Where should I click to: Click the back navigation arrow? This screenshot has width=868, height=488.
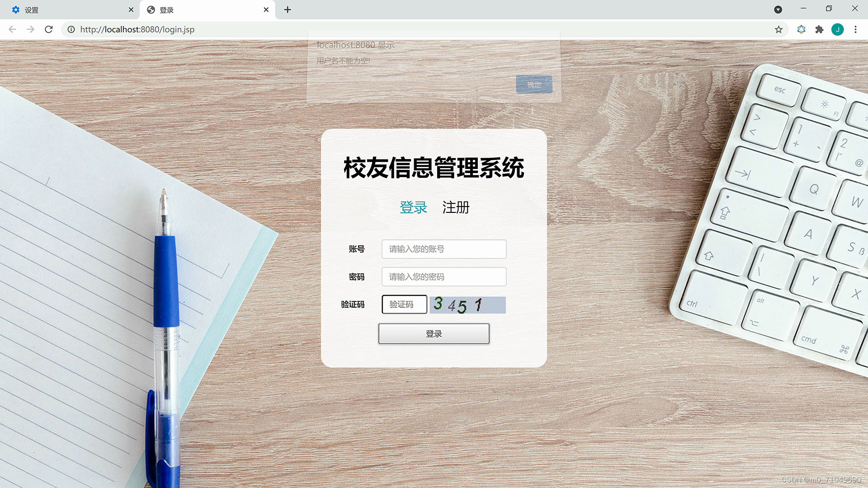tap(12, 29)
